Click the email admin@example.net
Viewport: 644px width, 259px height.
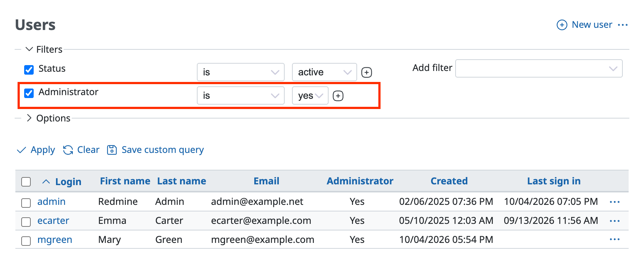tap(257, 202)
